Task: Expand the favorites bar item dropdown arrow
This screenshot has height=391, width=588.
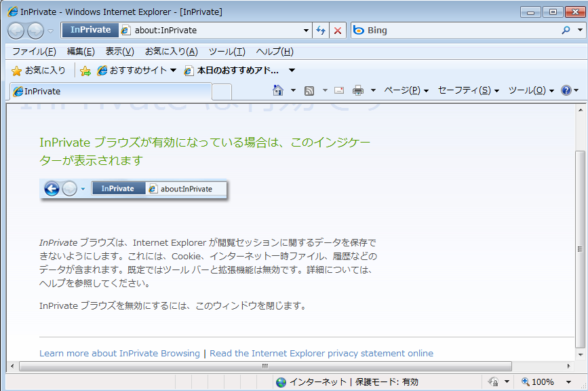Action: 292,70
